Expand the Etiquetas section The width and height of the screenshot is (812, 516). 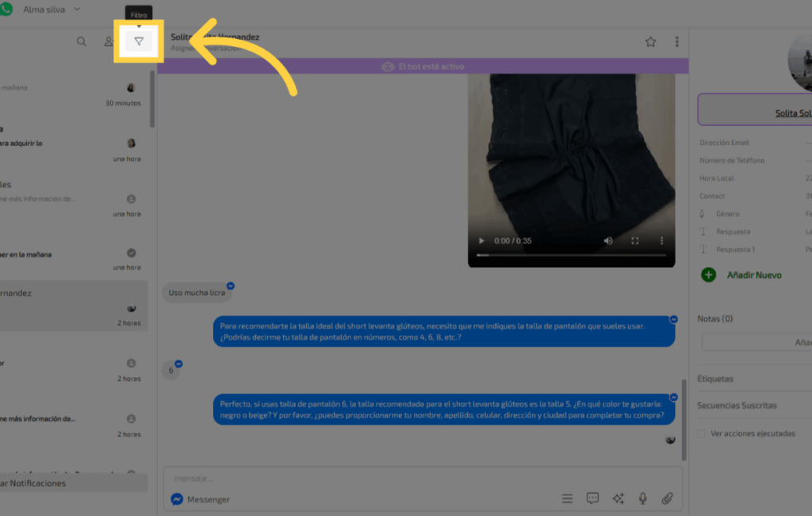[x=715, y=379]
